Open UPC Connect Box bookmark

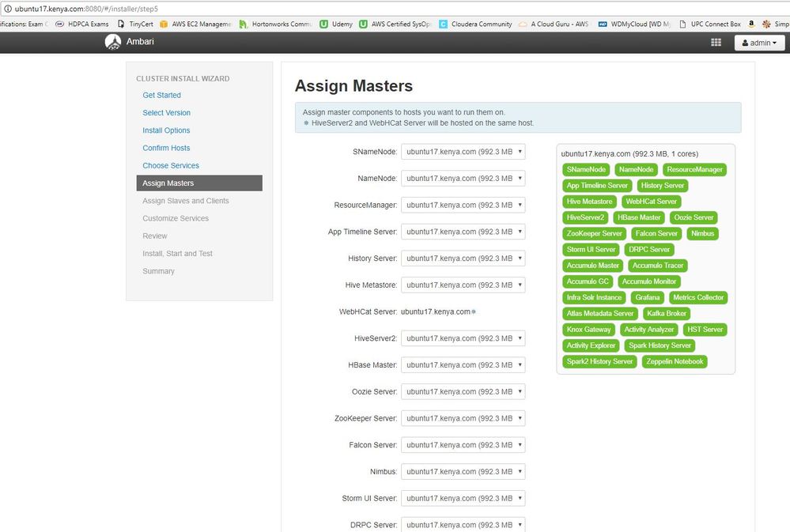(x=710, y=24)
